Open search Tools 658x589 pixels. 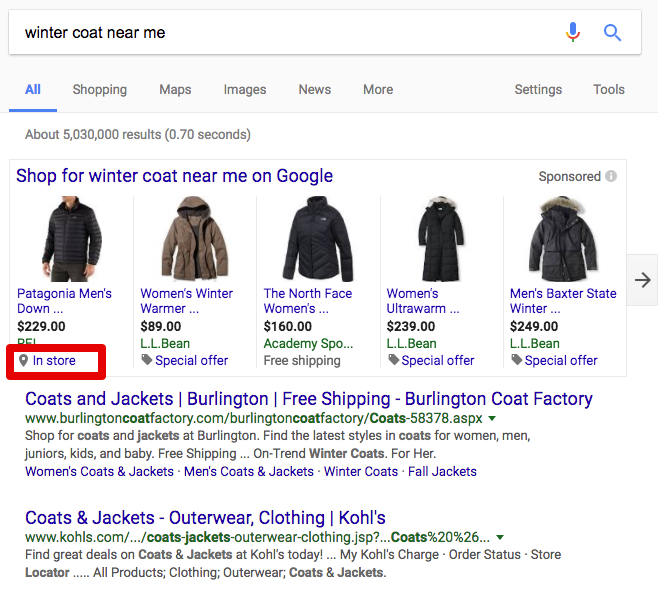[x=609, y=89]
